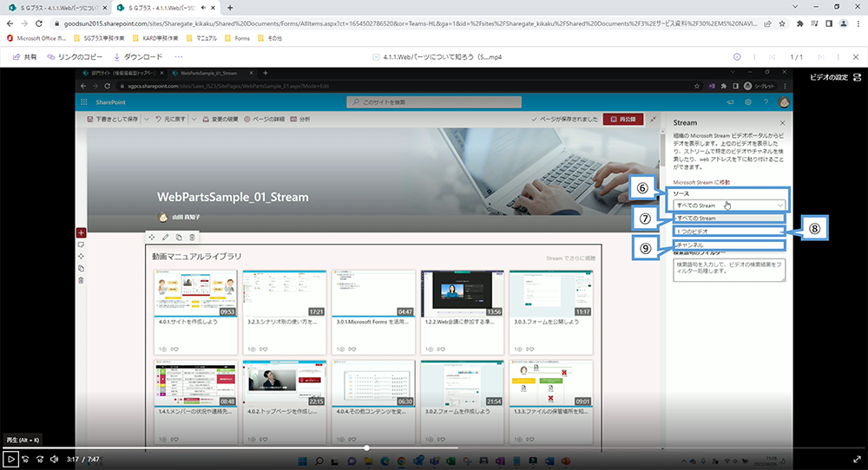The height and width of the screenshot is (470, 868).
Task: Share this page from the address bar
Action: pyautogui.click(x=768, y=23)
